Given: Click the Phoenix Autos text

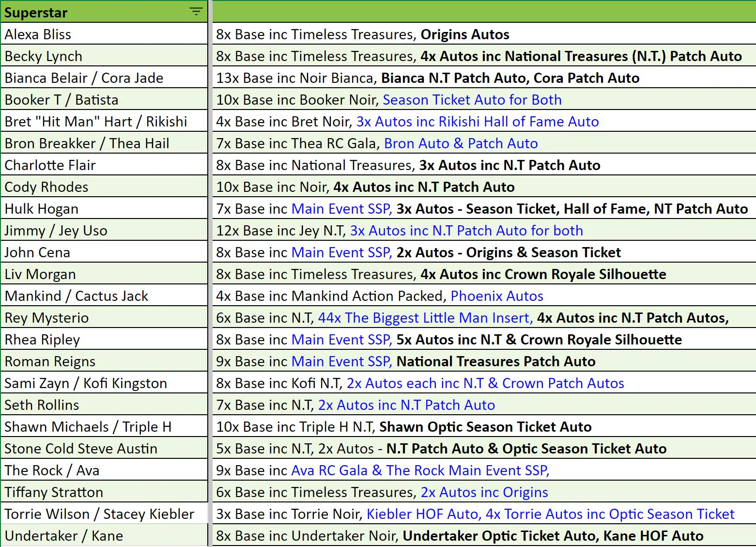Looking at the screenshot, I should click(497, 296).
